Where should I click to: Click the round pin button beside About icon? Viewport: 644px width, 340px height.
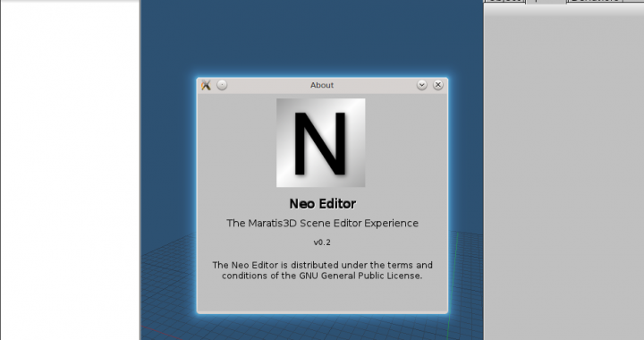click(222, 85)
